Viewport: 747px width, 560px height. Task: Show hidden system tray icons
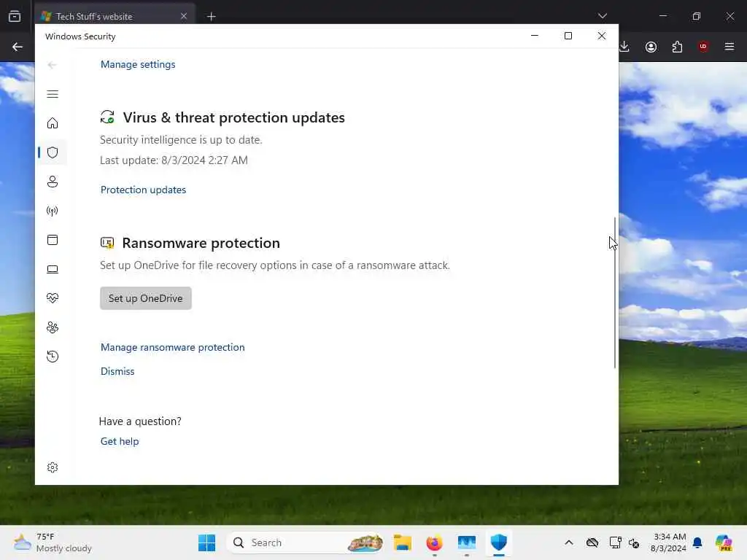(569, 542)
